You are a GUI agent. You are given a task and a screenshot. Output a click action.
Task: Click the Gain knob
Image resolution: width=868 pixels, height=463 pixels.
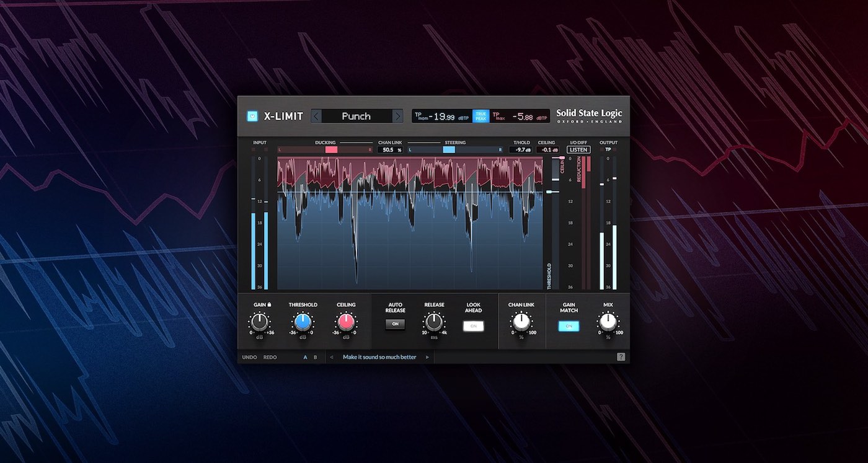[x=259, y=322]
